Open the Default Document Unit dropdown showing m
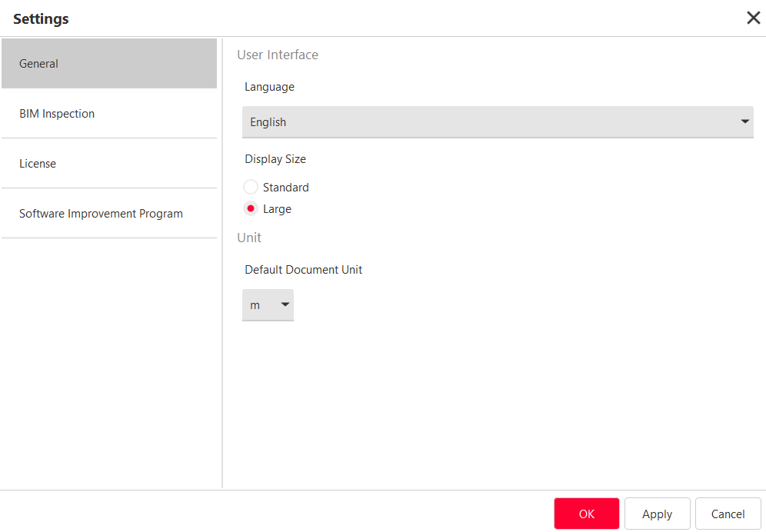The height and width of the screenshot is (532, 766). click(x=260, y=305)
